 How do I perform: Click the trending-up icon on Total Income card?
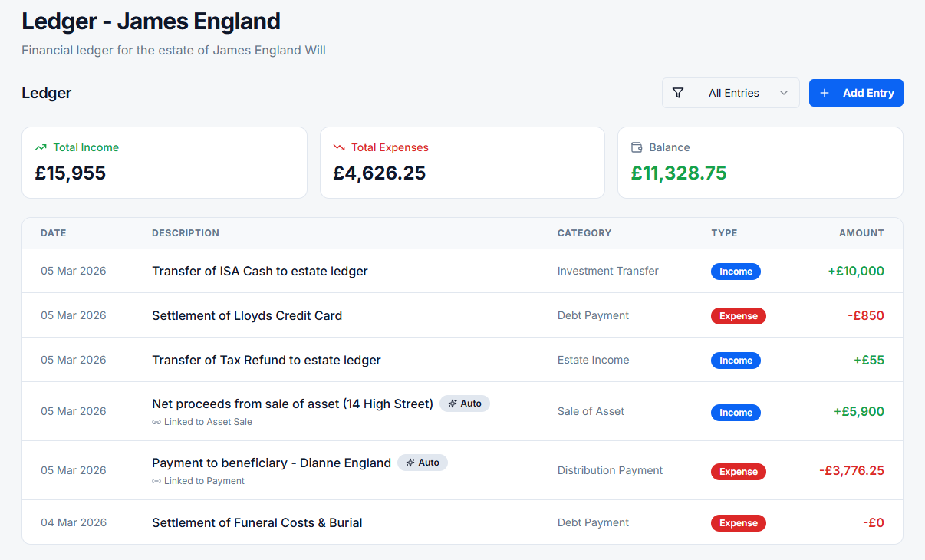tap(41, 147)
